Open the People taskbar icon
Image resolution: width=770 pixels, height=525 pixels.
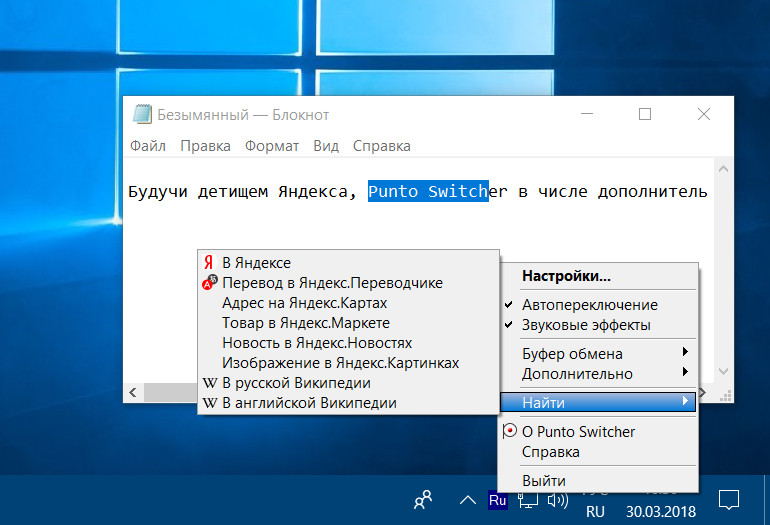(423, 500)
